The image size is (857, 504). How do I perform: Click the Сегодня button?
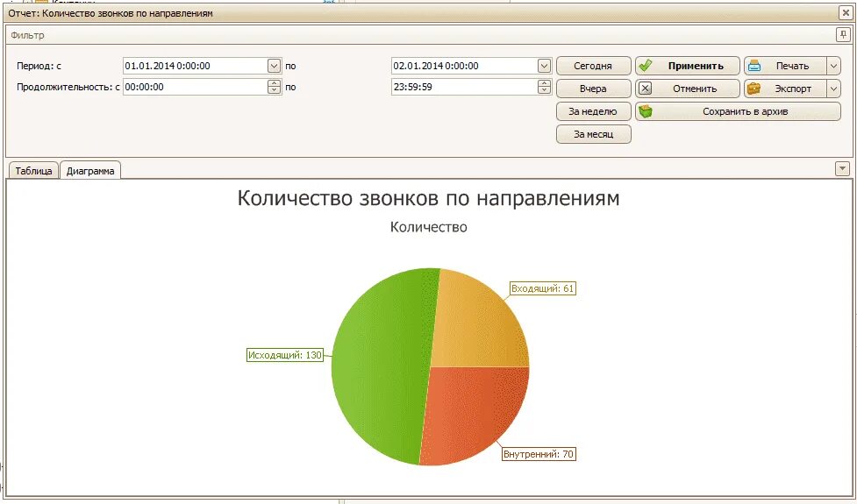(x=594, y=66)
